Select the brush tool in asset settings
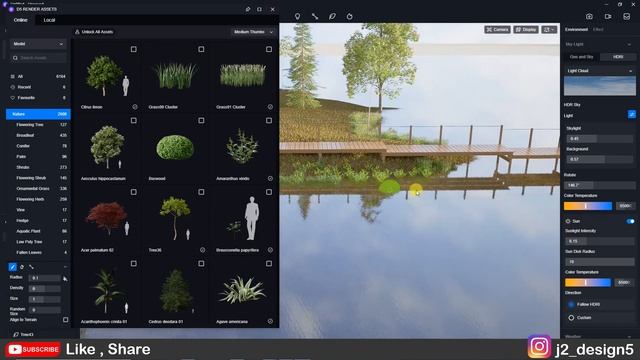 coord(12,267)
